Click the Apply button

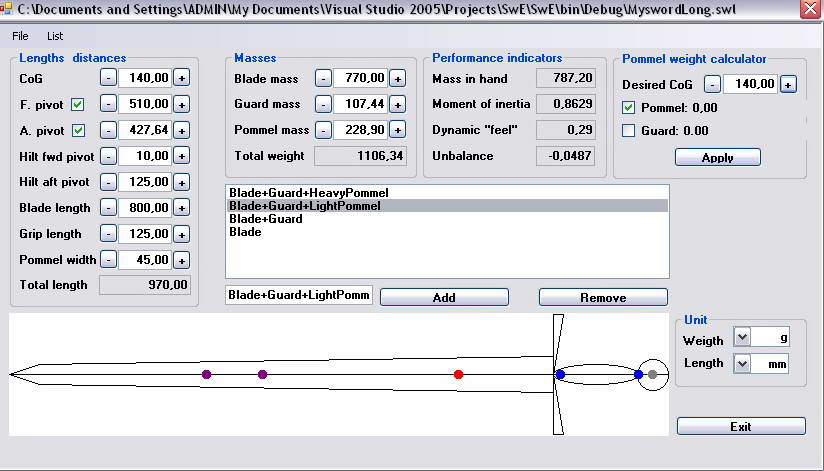tap(717, 157)
